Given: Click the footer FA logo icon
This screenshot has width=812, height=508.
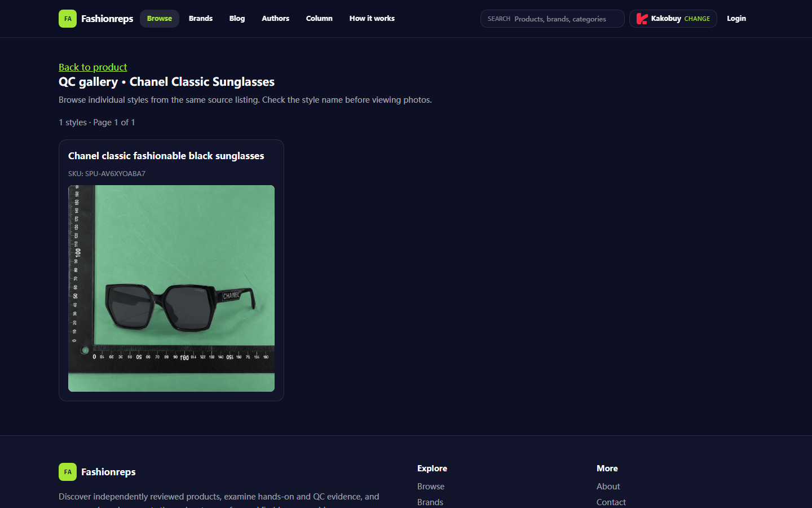Looking at the screenshot, I should point(68,472).
